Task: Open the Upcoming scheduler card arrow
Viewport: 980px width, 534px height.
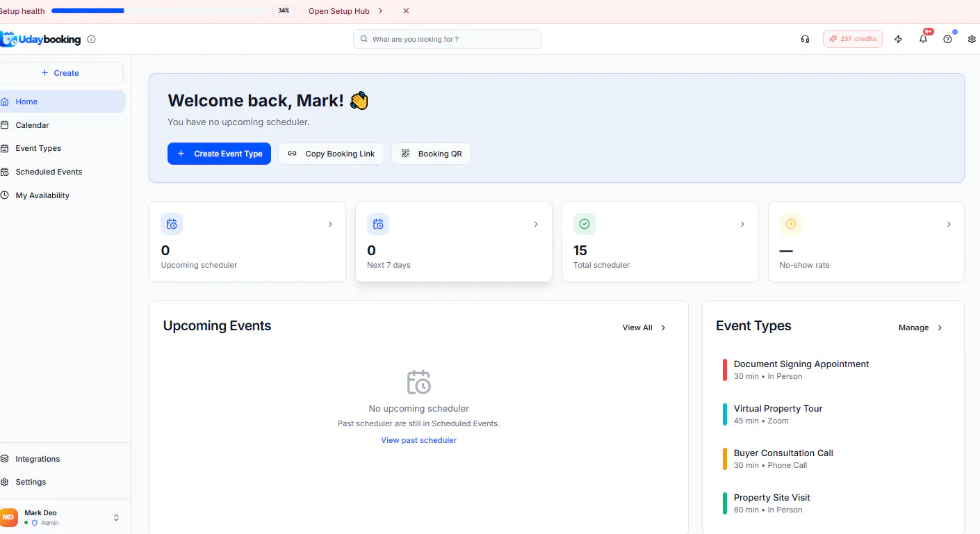Action: click(330, 225)
